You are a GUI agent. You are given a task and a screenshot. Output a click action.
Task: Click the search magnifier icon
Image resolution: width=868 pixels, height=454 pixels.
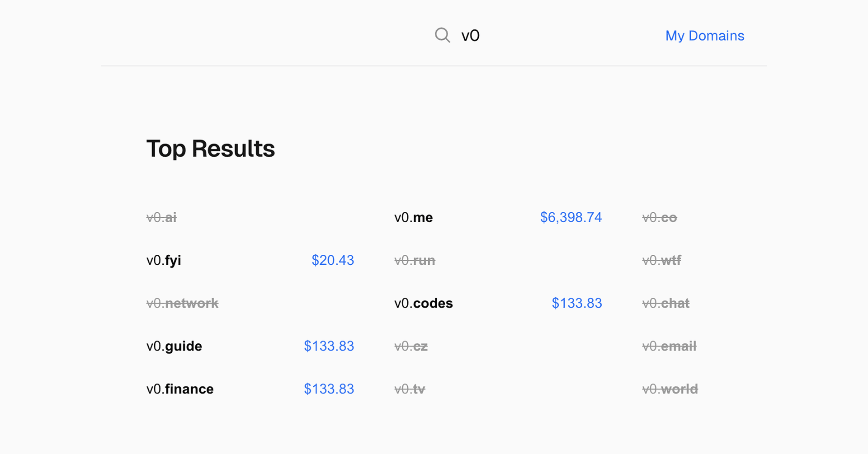point(442,35)
